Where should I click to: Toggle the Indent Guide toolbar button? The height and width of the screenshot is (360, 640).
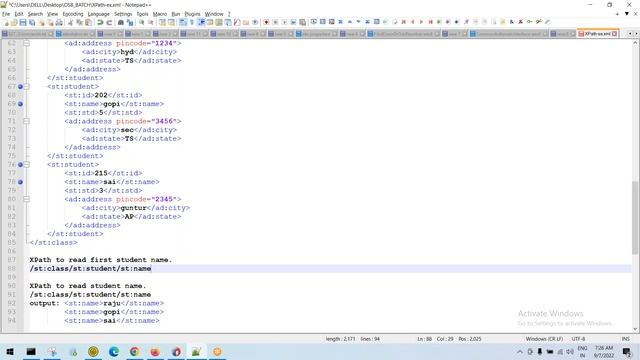(201, 22)
